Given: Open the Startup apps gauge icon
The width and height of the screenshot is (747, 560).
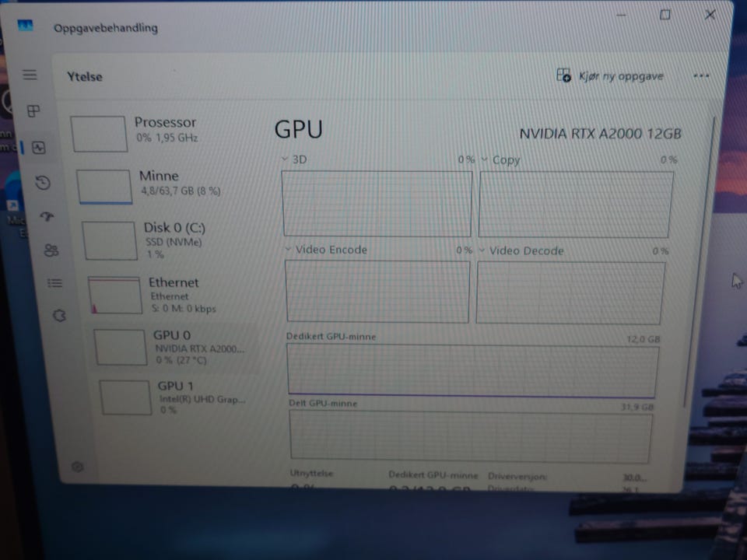Looking at the screenshot, I should pyautogui.click(x=47, y=217).
